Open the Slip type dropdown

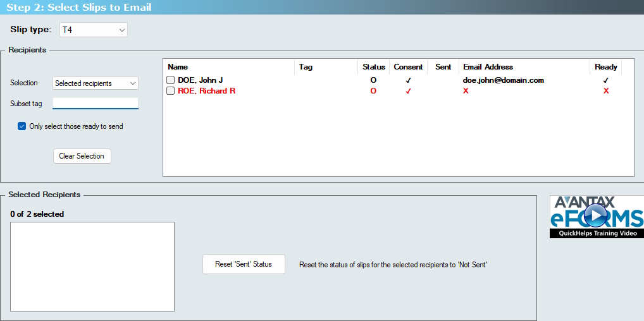point(94,30)
